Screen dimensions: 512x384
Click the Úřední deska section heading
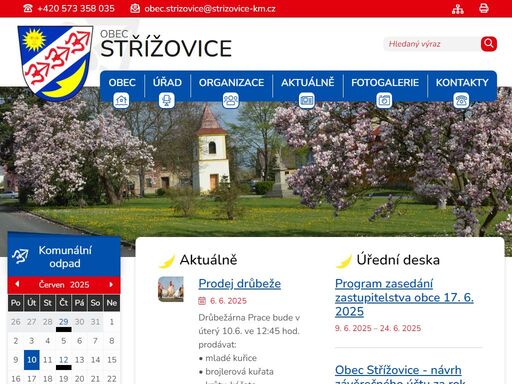tap(398, 260)
